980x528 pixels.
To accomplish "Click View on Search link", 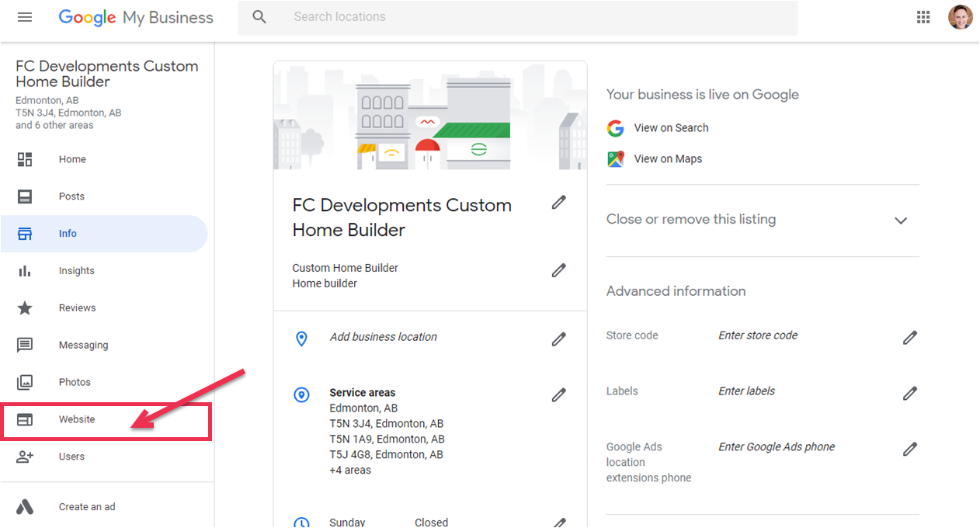I will point(671,128).
